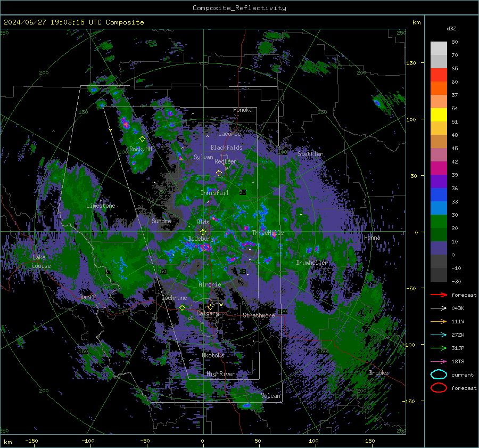Click the Okotoks town label
479x448 pixels.
(x=213, y=355)
